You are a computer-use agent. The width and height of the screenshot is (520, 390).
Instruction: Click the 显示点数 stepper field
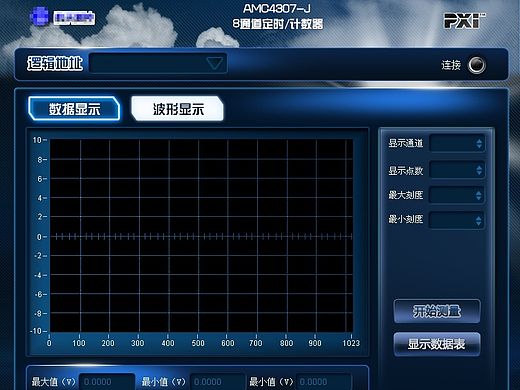[457, 170]
